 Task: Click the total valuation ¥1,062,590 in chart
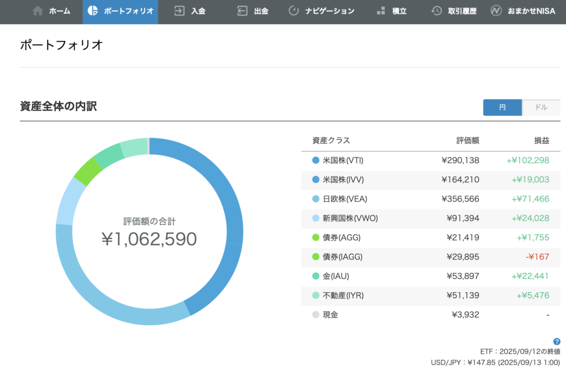149,239
